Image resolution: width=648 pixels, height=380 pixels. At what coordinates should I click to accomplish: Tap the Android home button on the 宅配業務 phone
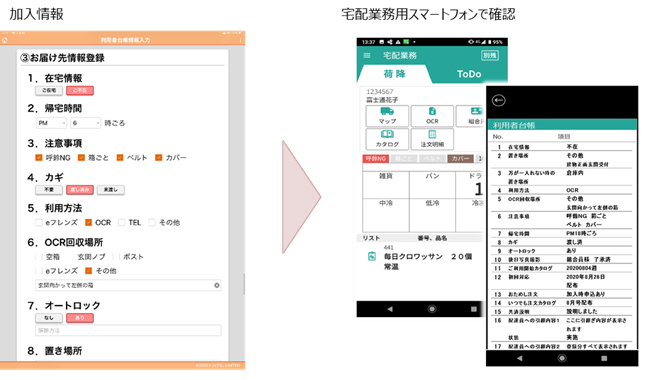tap(432, 309)
